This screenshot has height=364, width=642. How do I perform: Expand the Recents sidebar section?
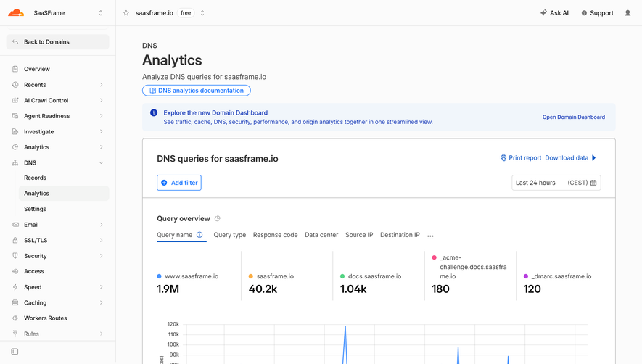pyautogui.click(x=101, y=85)
